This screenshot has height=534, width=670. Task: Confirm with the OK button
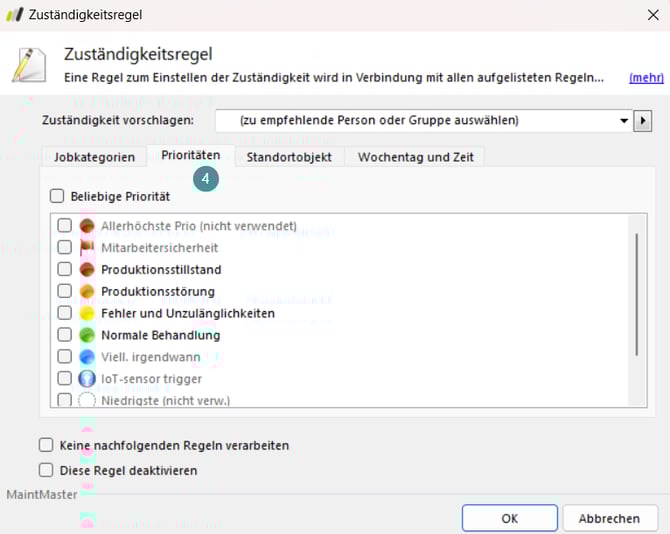[x=510, y=518]
